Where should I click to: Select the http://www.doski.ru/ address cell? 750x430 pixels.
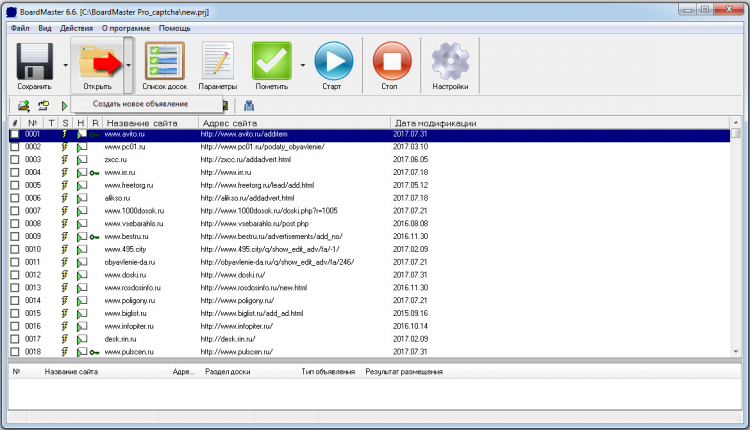point(232,275)
